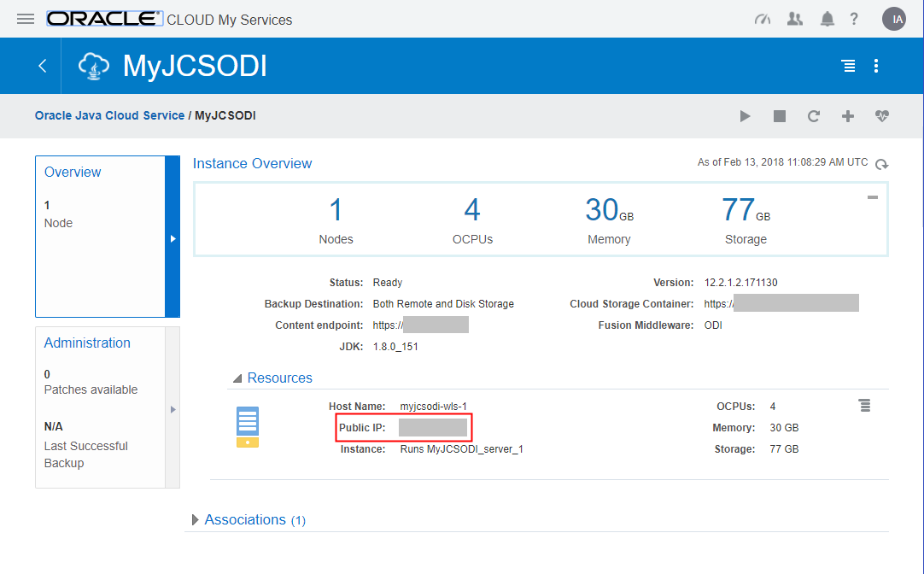Start the MyJCSODI service using the play icon

point(745,116)
